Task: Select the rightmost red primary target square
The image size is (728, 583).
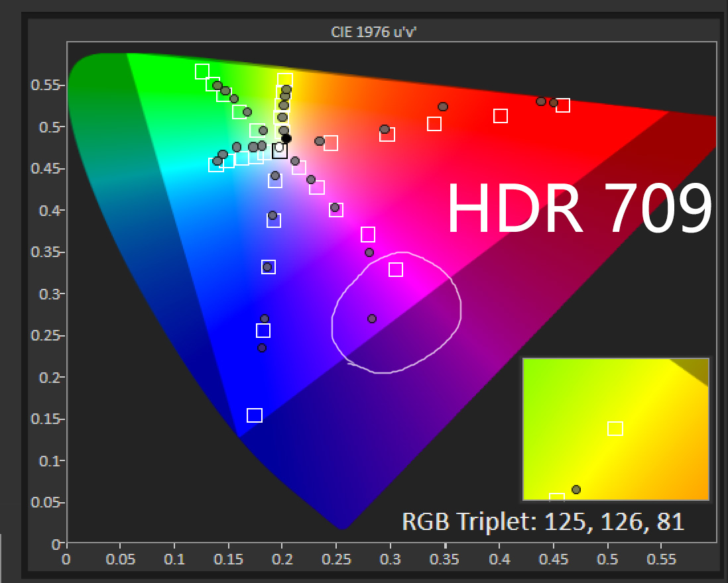Action: click(563, 105)
